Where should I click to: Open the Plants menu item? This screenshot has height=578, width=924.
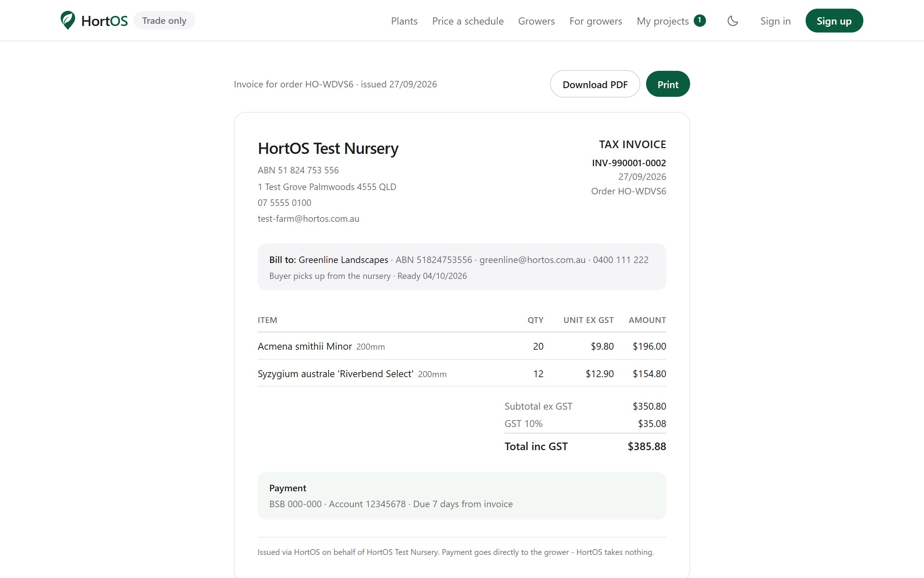(404, 21)
